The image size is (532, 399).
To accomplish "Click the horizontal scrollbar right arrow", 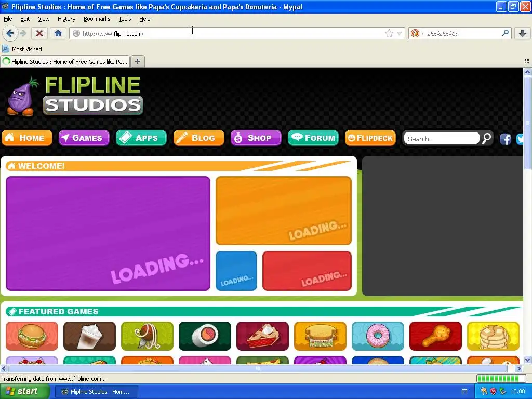I will pos(518,368).
